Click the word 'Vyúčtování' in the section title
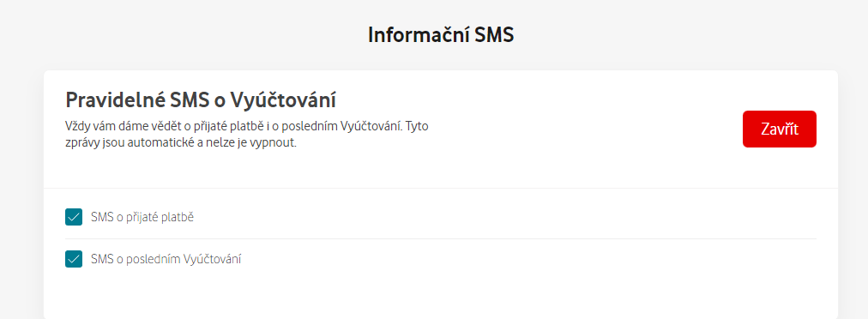This screenshot has width=868, height=319. 283,100
